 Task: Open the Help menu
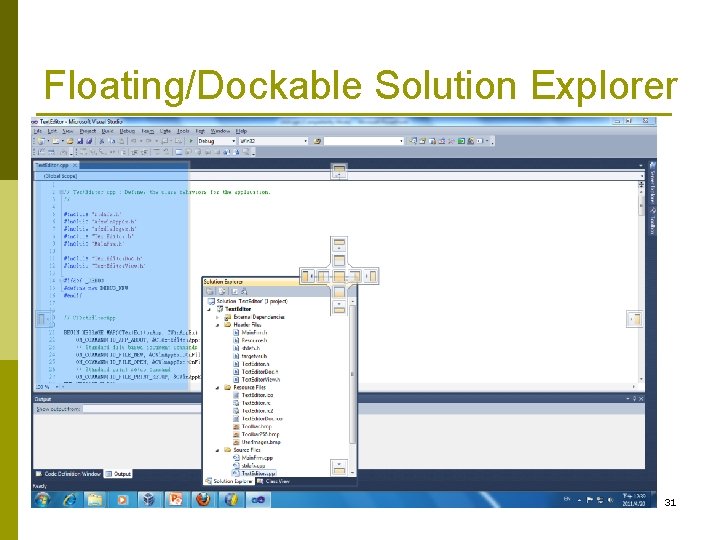click(x=241, y=131)
